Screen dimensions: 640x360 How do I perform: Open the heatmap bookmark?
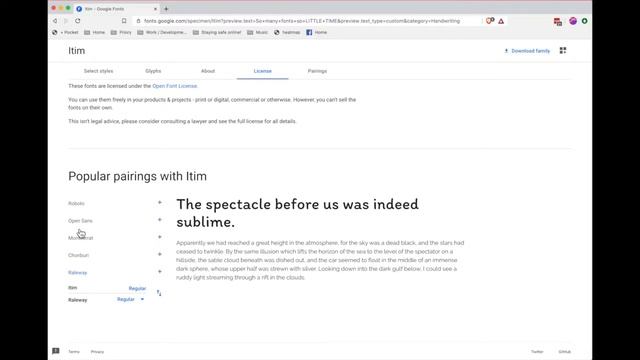pyautogui.click(x=287, y=32)
